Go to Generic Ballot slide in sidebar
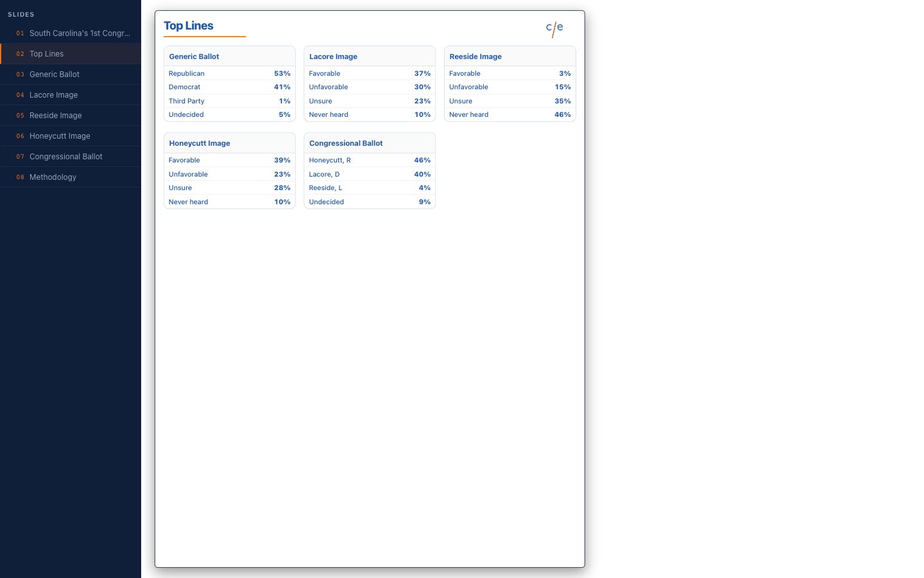 (x=71, y=74)
